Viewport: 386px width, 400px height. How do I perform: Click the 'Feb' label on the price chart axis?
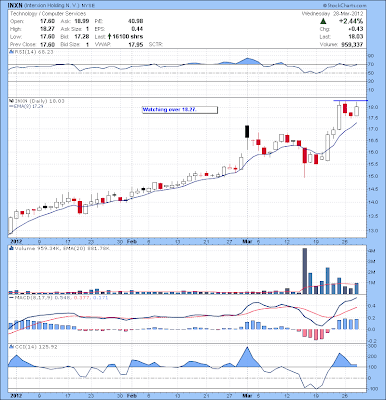coord(132,241)
